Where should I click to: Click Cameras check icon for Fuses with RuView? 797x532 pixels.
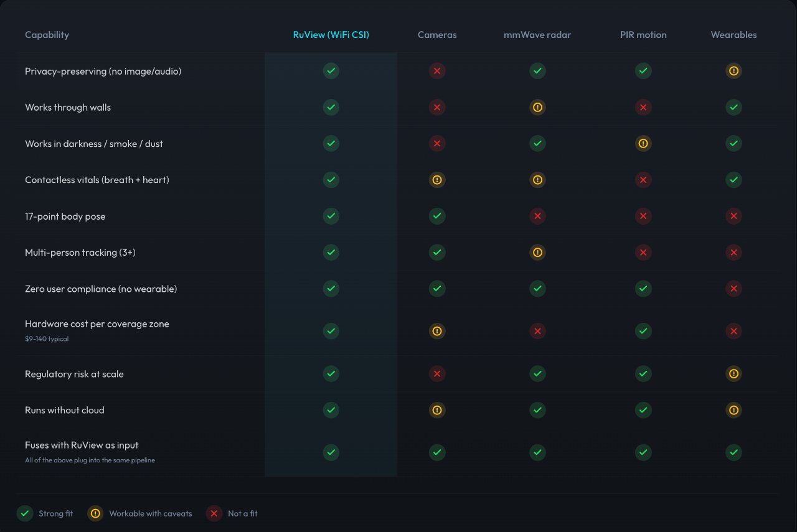[x=437, y=452]
